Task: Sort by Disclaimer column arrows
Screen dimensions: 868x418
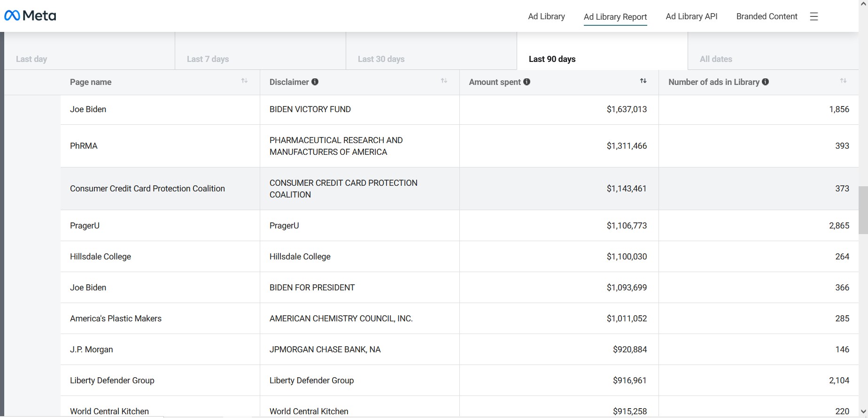Action: (x=444, y=81)
